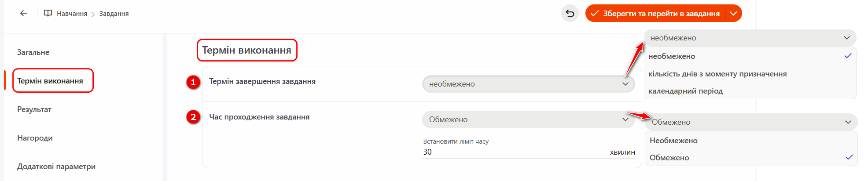This screenshot has height=181, width=868.
Task: Expand the Час проходження завдання dropdown
Action: 528,119
